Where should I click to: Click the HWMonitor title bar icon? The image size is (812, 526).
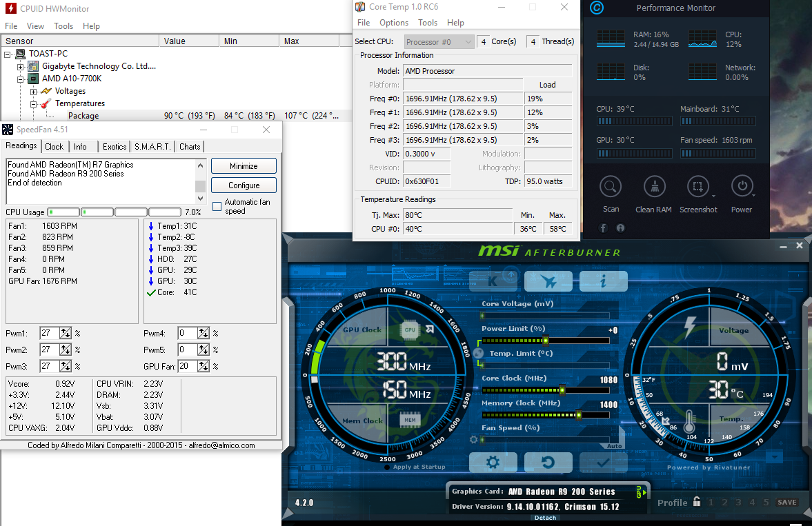10,9
